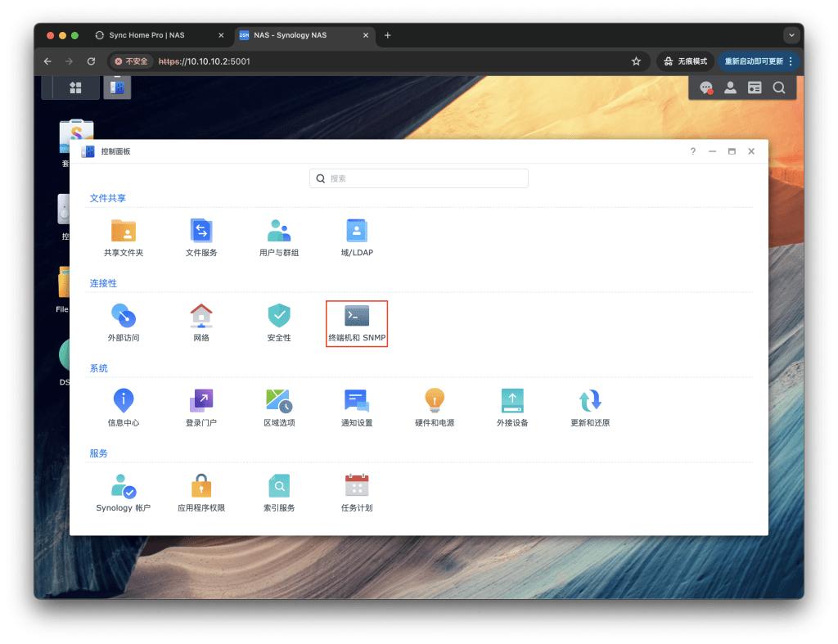Open 外接设备 (External Devices)

[x=512, y=408]
